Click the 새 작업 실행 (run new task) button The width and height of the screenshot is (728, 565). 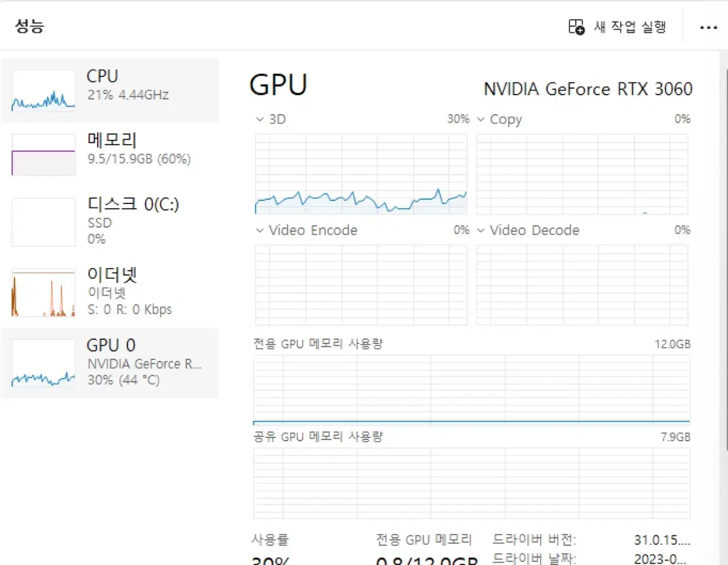point(618,27)
